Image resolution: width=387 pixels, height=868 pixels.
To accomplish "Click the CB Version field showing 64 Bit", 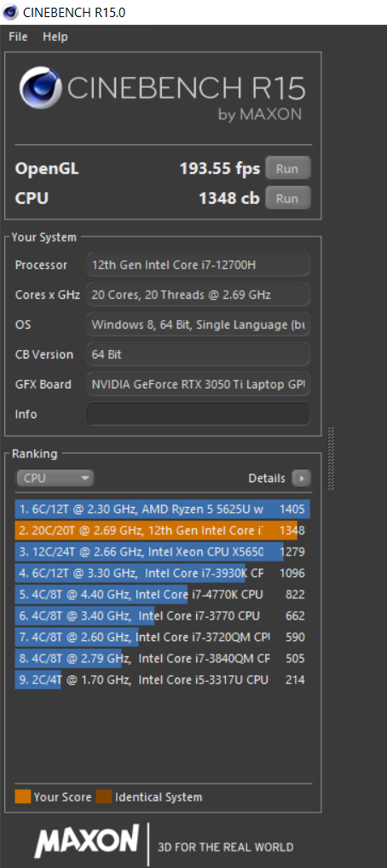I will pos(198,354).
